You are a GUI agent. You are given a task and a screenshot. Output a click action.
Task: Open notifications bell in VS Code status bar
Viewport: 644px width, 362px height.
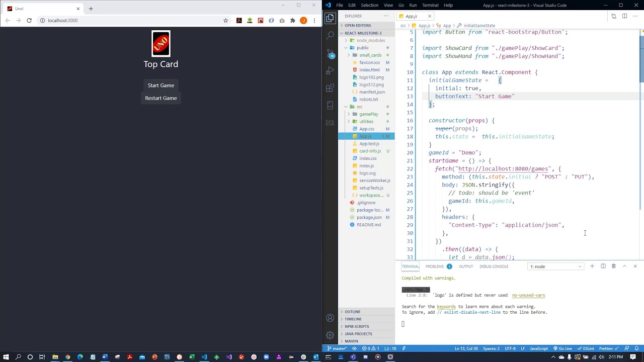[x=636, y=348]
